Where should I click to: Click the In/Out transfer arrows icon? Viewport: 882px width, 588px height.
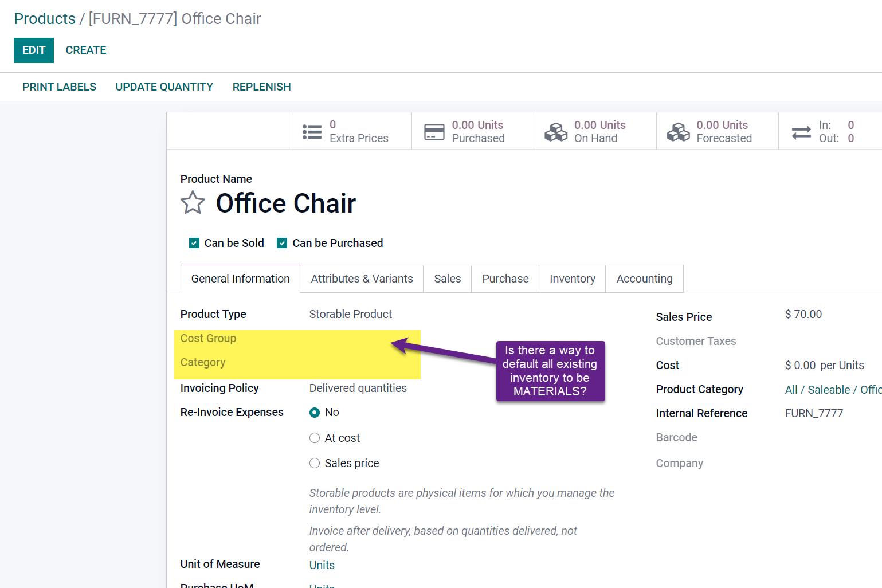pos(801,132)
